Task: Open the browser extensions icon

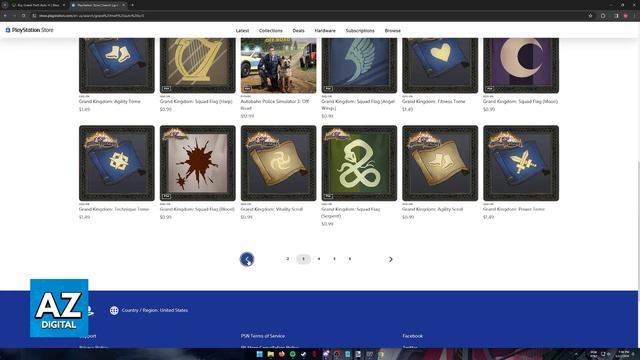Action: [603, 16]
